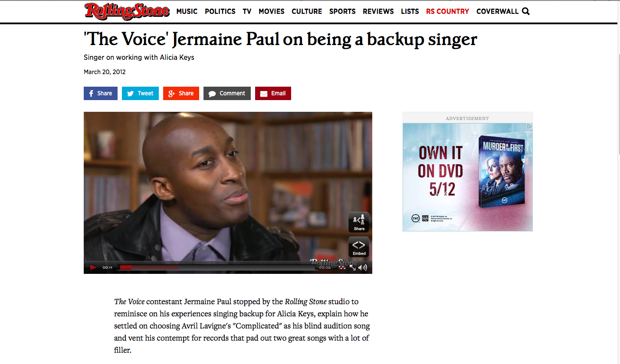The image size is (620, 364).
Task: Tweet this article
Action: pyautogui.click(x=140, y=93)
